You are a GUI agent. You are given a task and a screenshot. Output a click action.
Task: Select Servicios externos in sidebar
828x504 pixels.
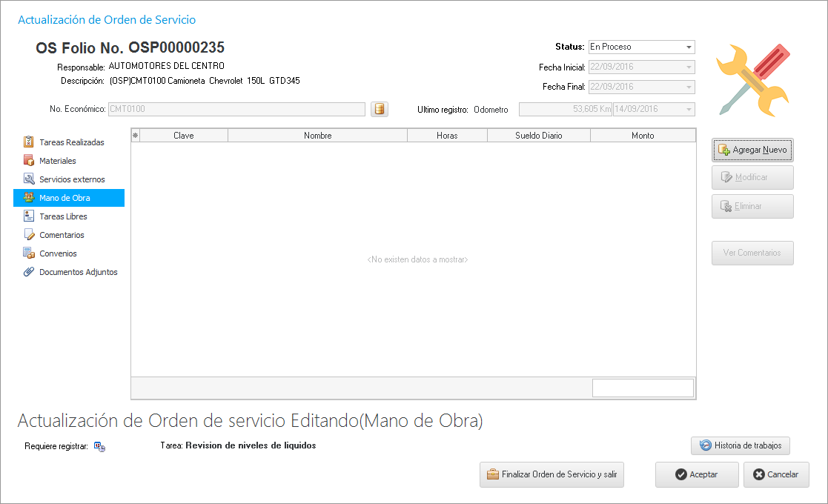point(71,179)
